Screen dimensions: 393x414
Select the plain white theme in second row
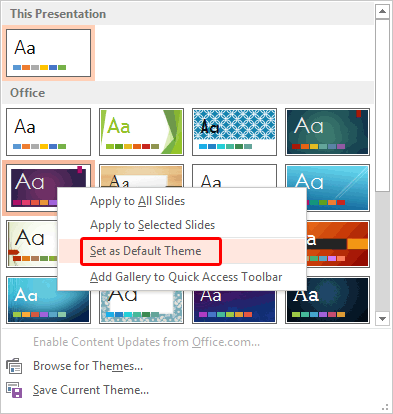(x=234, y=176)
